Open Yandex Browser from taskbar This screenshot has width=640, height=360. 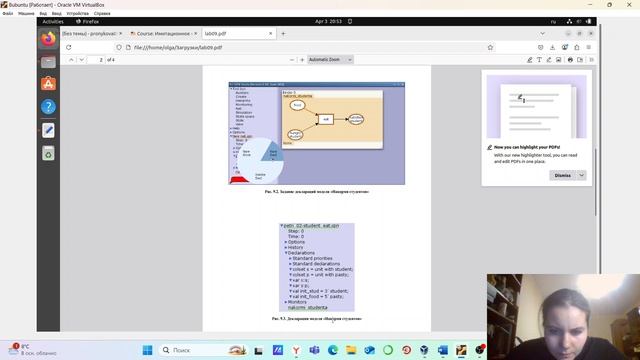click(x=296, y=350)
